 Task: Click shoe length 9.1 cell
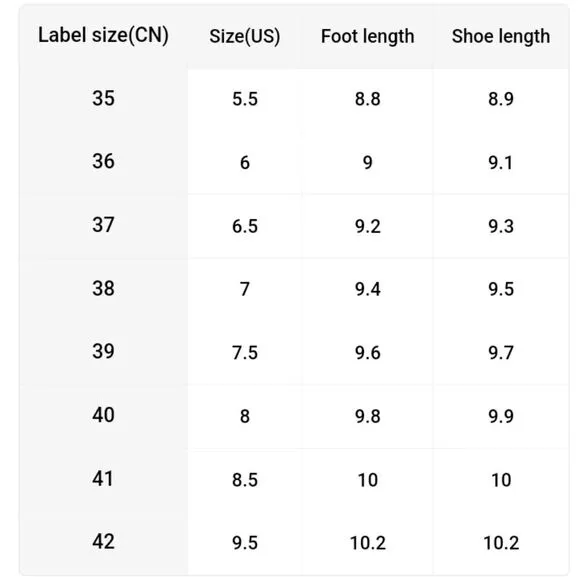click(500, 163)
